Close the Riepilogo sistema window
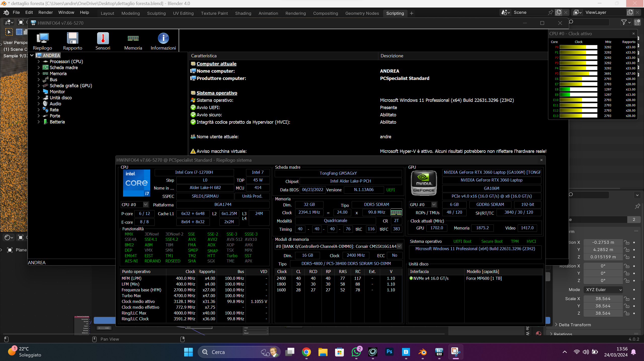The height and width of the screenshot is (361, 644). [541, 160]
